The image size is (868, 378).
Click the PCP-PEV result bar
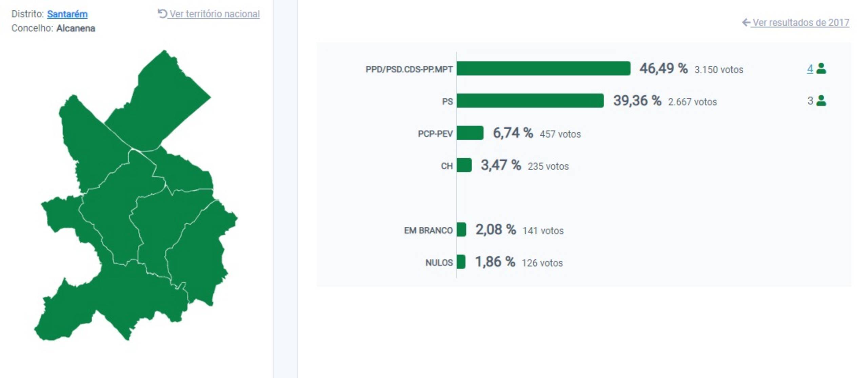[470, 133]
